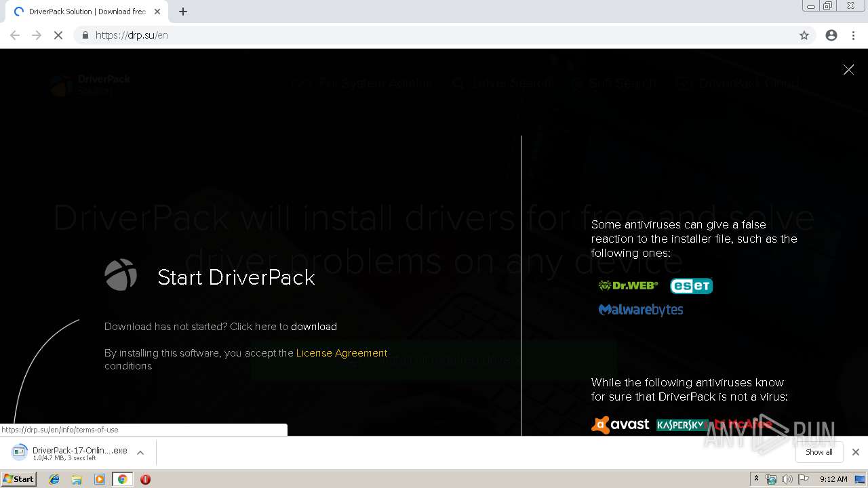868x488 pixels.
Task: Open the volume control in the tray
Action: [x=787, y=479]
